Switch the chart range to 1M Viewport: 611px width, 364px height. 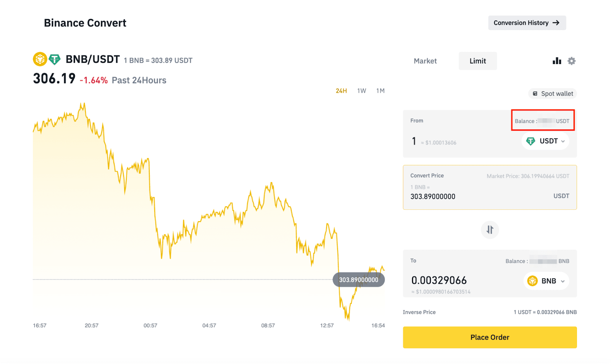pos(380,91)
